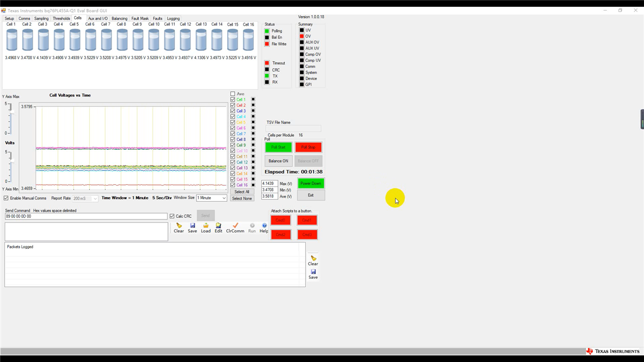The image size is (644, 362).
Task: Click the red Poll Stop button
Action: (308, 147)
